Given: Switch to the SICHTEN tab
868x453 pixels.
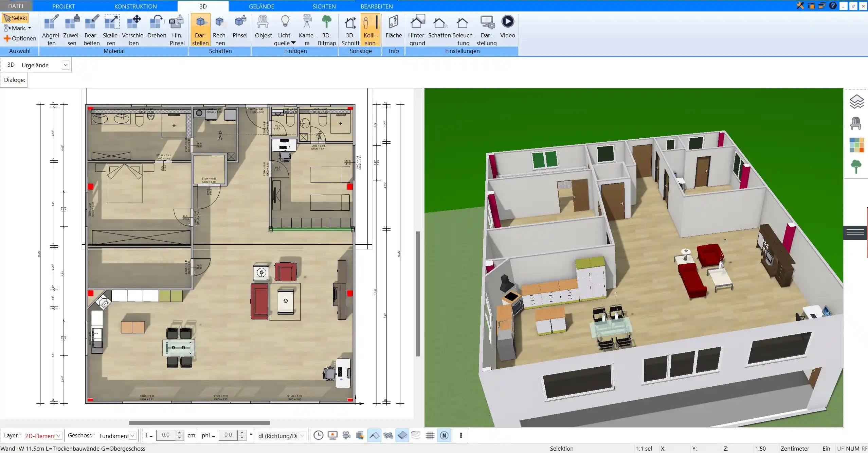Looking at the screenshot, I should (324, 6).
